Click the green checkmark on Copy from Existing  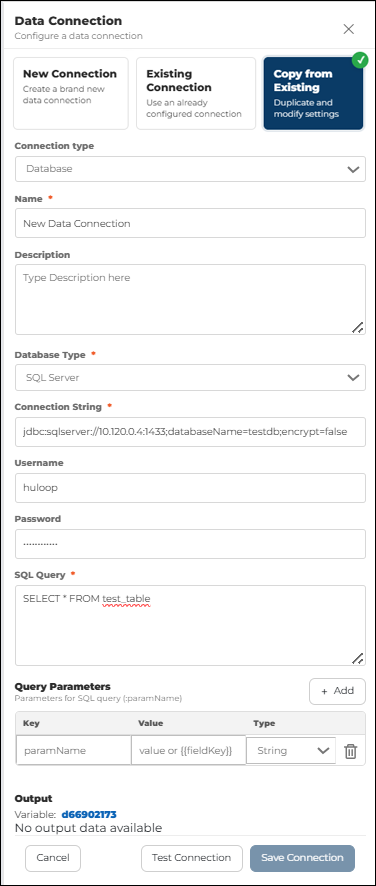click(x=360, y=59)
